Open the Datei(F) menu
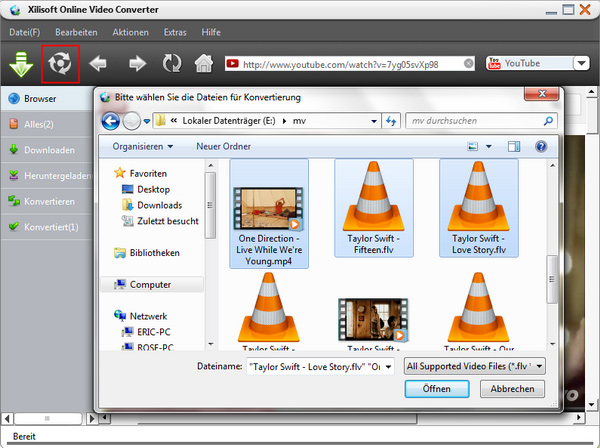The width and height of the screenshot is (600, 448). [24, 33]
